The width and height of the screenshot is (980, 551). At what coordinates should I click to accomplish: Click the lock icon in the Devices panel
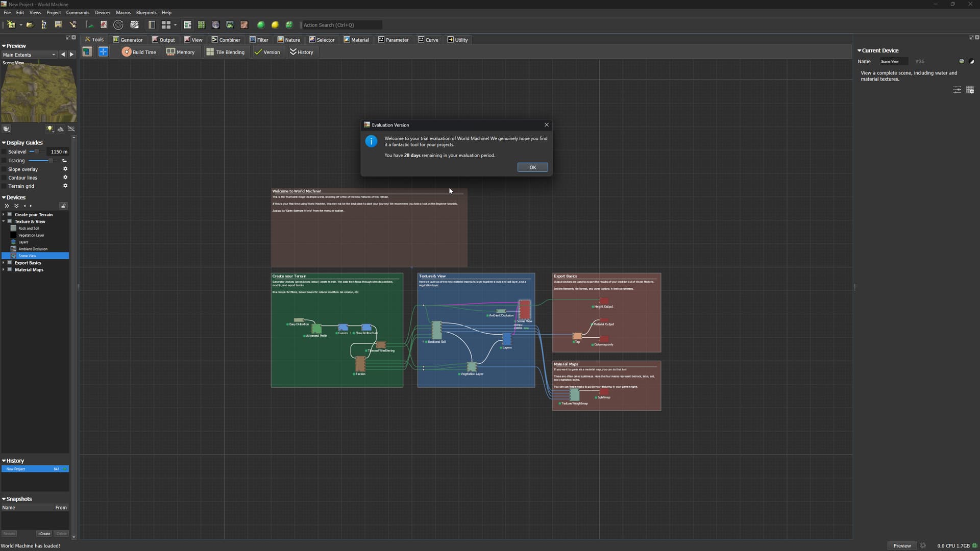pyautogui.click(x=63, y=206)
